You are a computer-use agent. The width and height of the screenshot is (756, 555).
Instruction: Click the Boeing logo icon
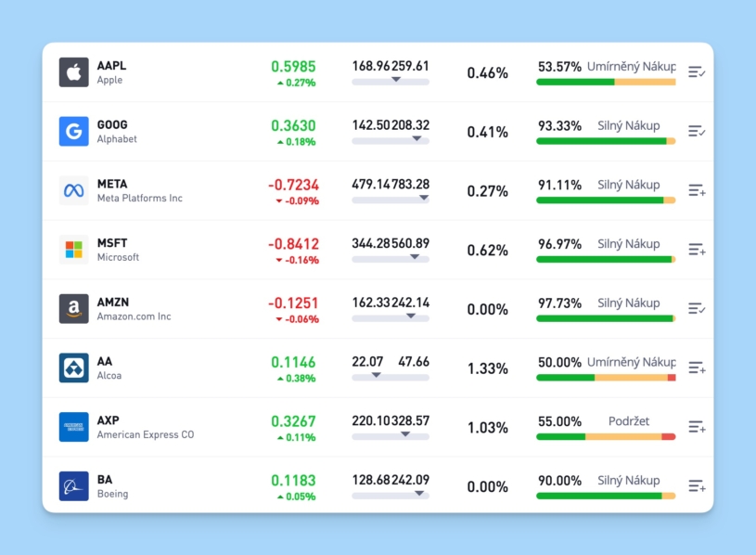point(73,486)
